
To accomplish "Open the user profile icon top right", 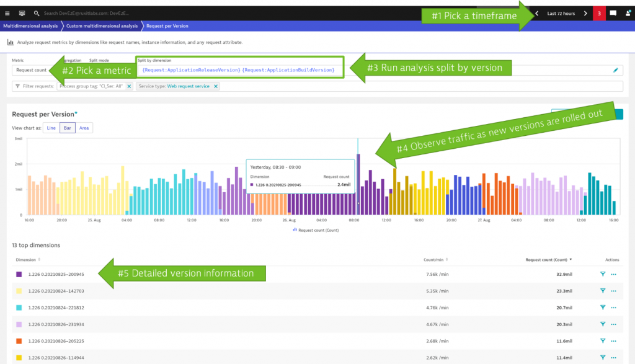I will click(626, 12).
